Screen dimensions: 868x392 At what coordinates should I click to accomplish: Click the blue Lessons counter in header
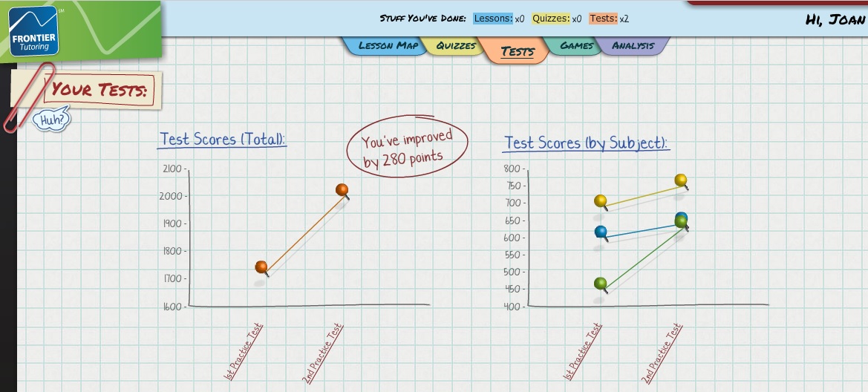(493, 19)
